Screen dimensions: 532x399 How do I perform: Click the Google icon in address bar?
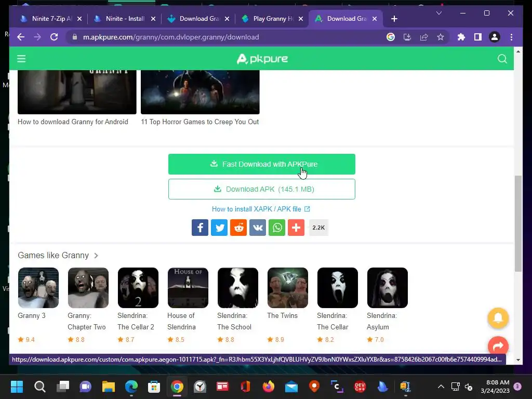(391, 37)
